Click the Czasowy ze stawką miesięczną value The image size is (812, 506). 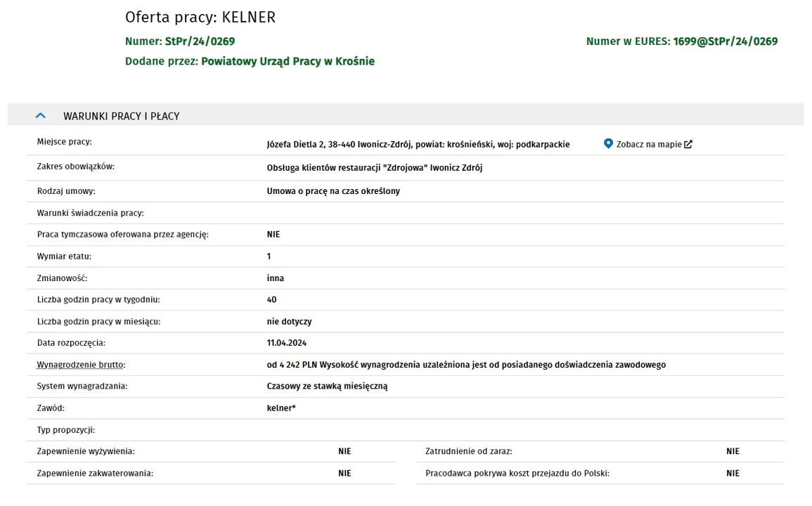(327, 387)
